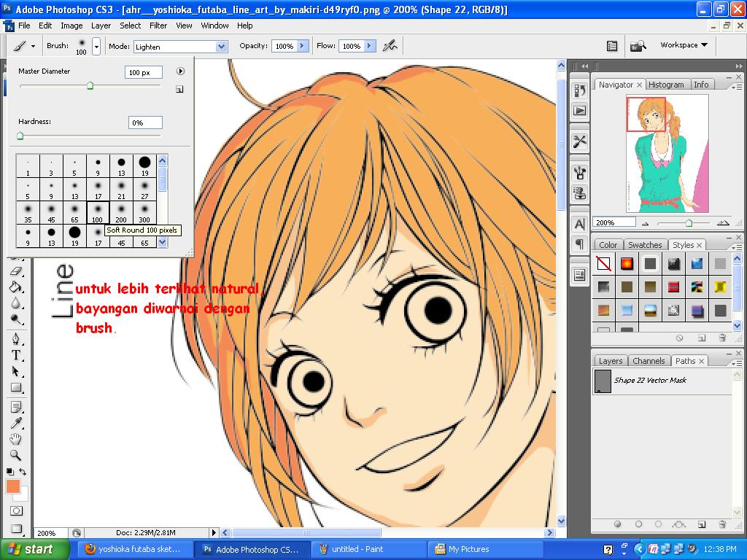
Task: Open the brush picker flyout menu arrow
Action: click(180, 71)
